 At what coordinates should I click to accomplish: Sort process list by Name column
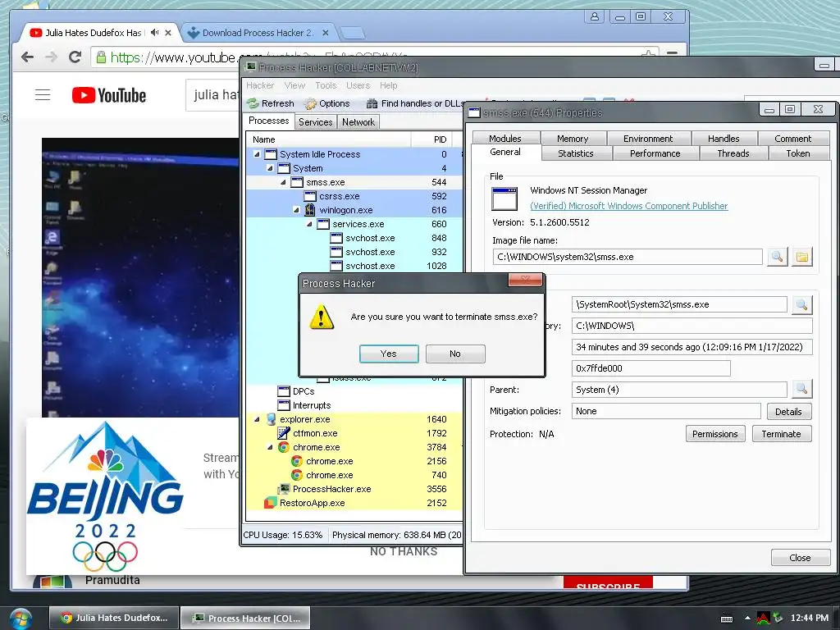(328, 139)
